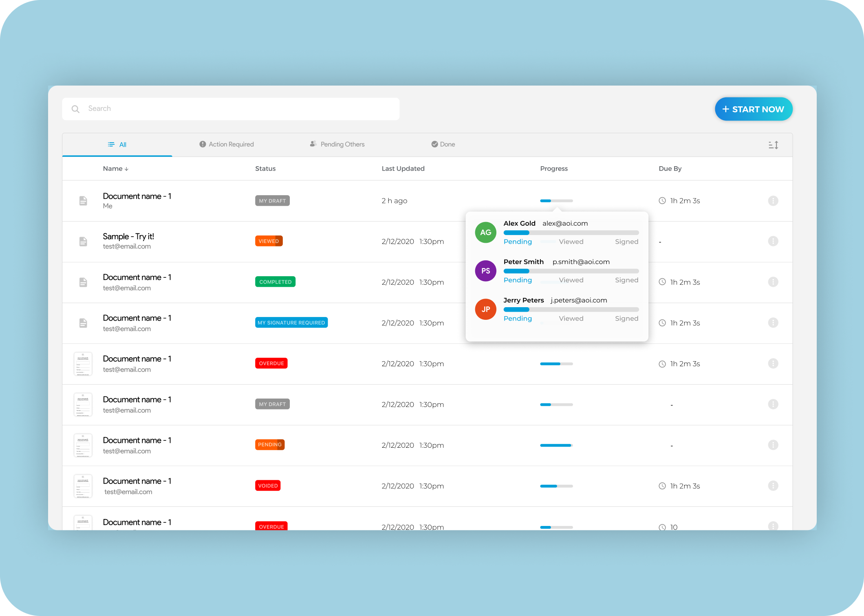864x616 pixels.
Task: Toggle Pending status for Alex Gold
Action: tap(518, 241)
